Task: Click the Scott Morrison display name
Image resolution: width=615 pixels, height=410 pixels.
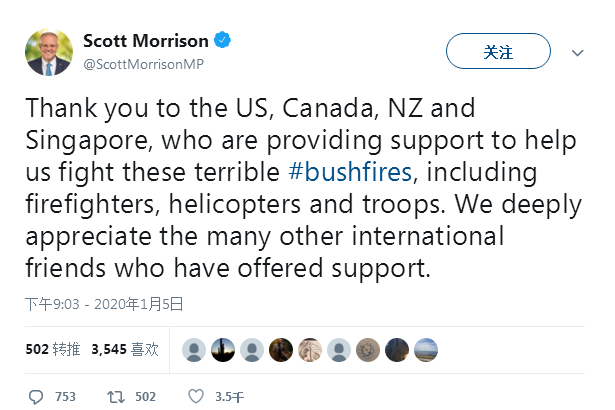Action: (145, 41)
